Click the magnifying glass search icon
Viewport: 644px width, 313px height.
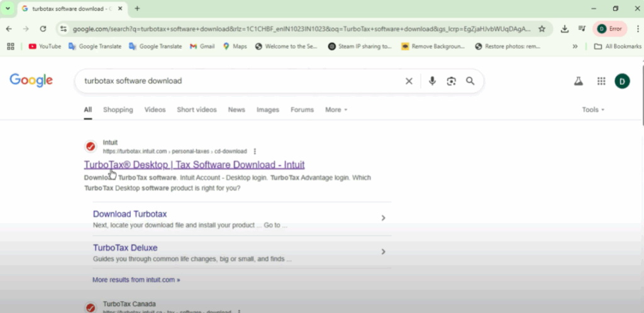pos(470,81)
